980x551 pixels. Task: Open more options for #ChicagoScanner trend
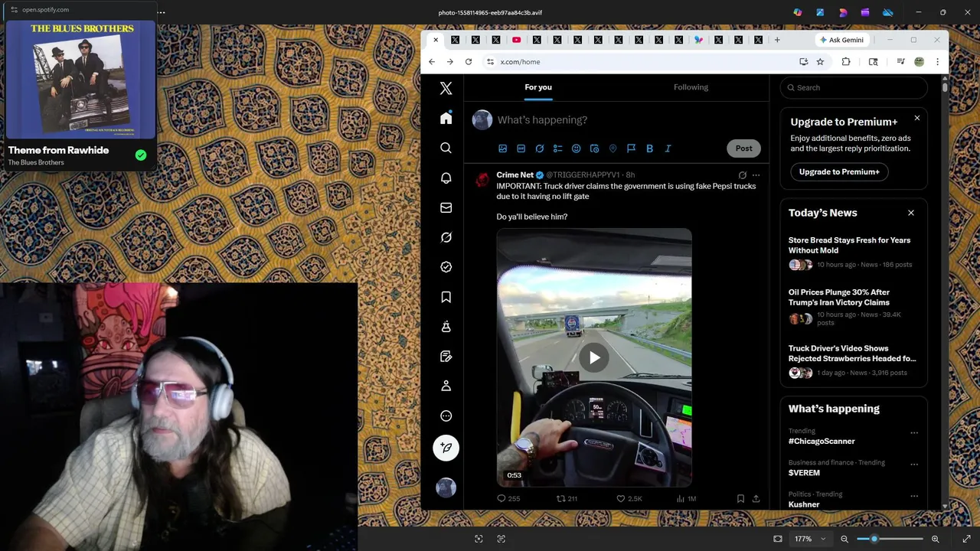pos(914,432)
